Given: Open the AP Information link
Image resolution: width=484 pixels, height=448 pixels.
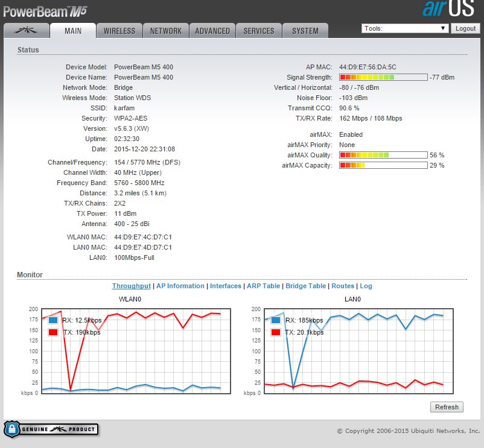Looking at the screenshot, I should coord(180,286).
